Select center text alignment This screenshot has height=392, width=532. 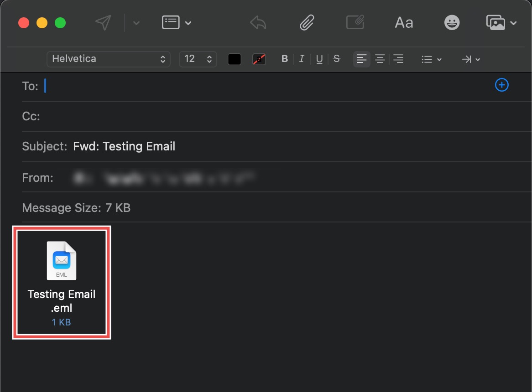[x=380, y=59]
